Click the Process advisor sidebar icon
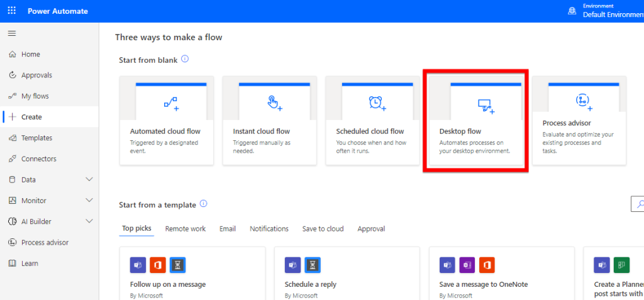The width and height of the screenshot is (644, 300). [x=13, y=243]
